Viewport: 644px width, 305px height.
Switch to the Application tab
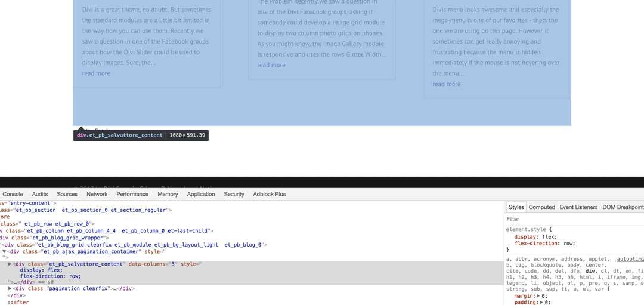point(201,194)
